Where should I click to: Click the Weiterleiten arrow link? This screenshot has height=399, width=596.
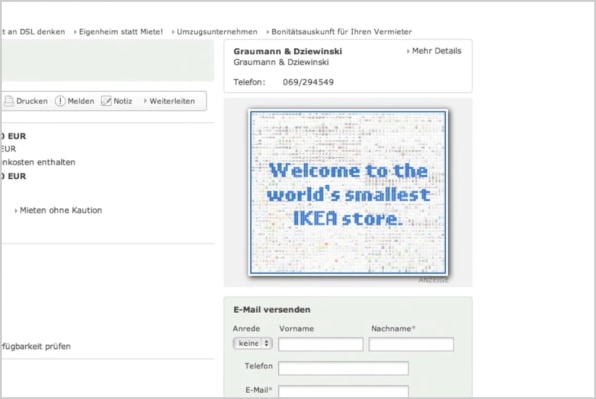coord(169,101)
